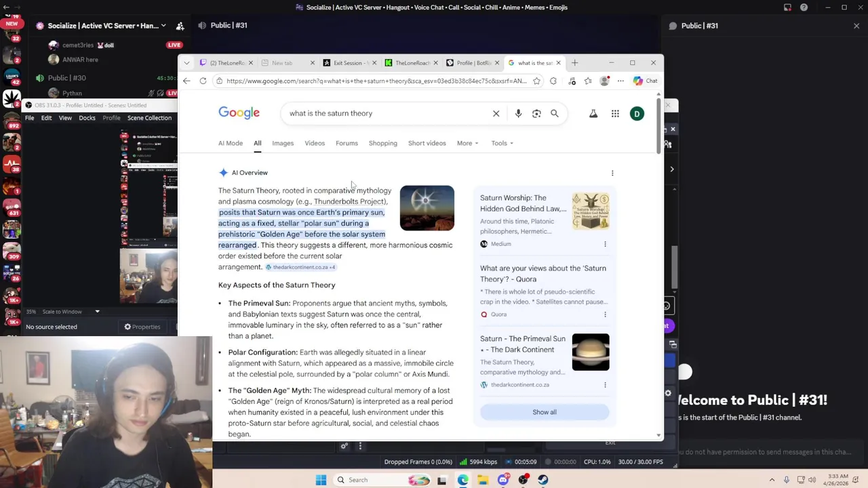The image size is (868, 488).
Task: Click Discord invite people icon
Action: pyautogui.click(x=180, y=26)
